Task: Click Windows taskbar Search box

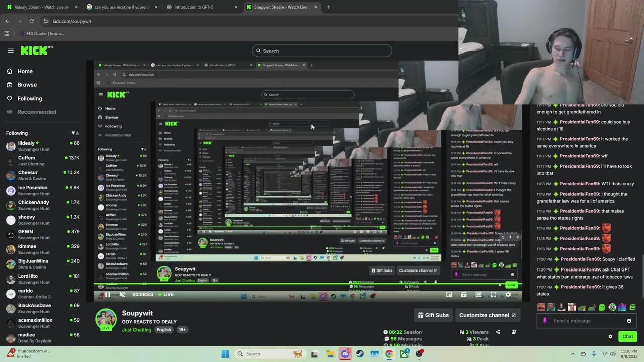Action: pos(270,354)
